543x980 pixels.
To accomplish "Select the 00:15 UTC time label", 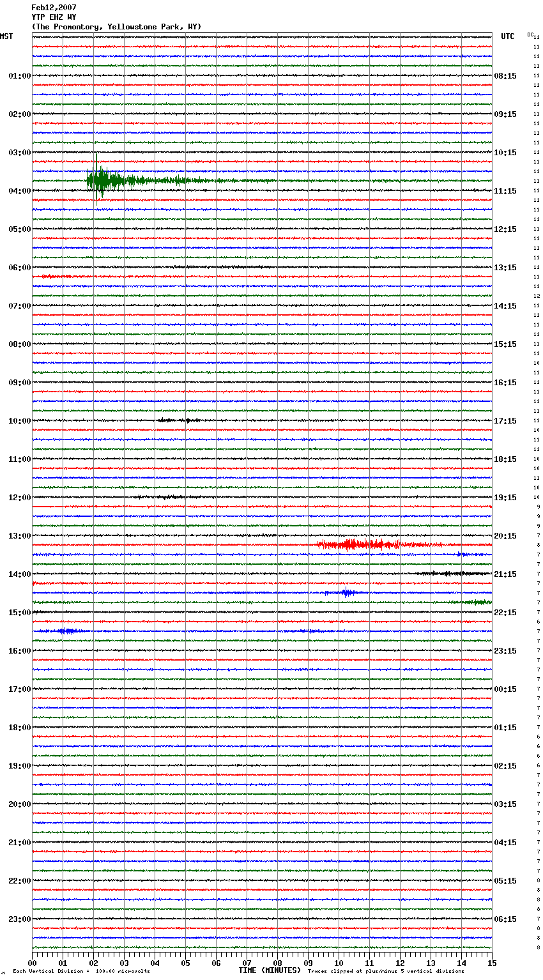I will tap(505, 689).
